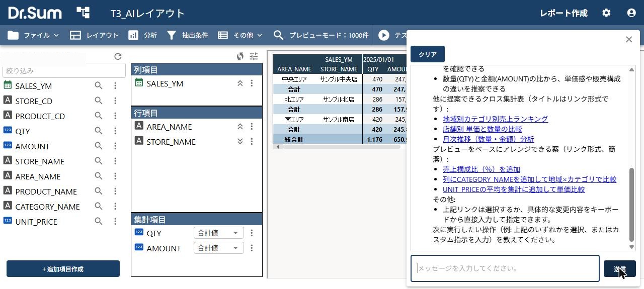Click the サンプル北店 cell in the preview
The image size is (644, 289).
[x=339, y=100]
